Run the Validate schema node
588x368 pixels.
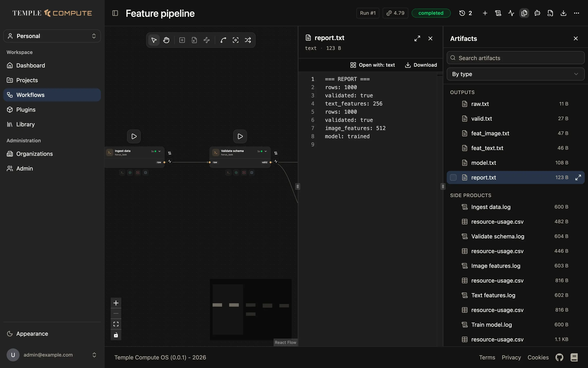click(x=240, y=136)
